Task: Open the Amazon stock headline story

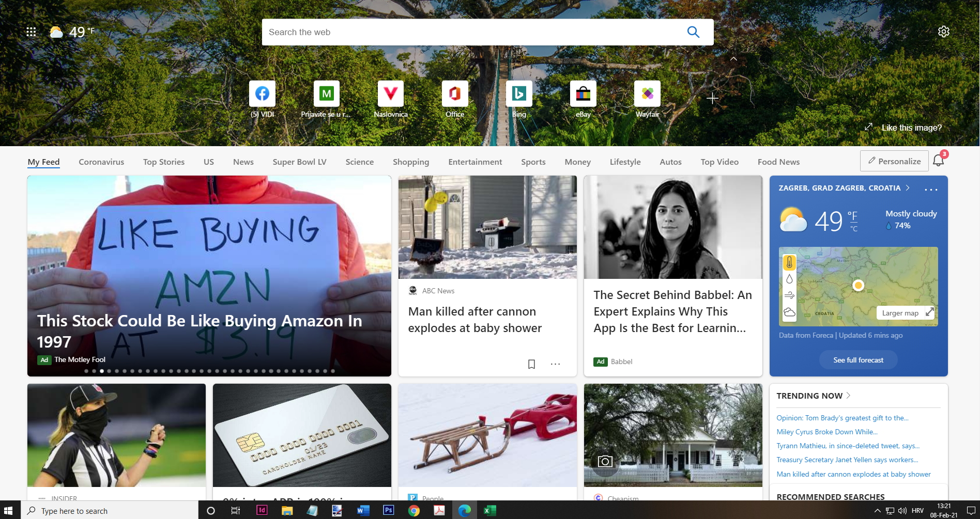Action: (x=200, y=331)
